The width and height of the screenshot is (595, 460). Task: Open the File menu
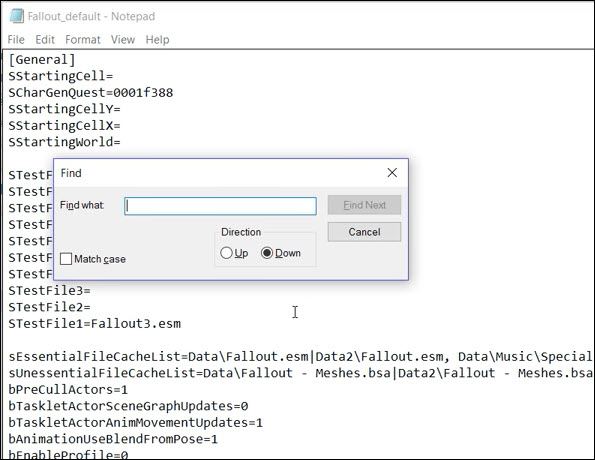[16, 39]
